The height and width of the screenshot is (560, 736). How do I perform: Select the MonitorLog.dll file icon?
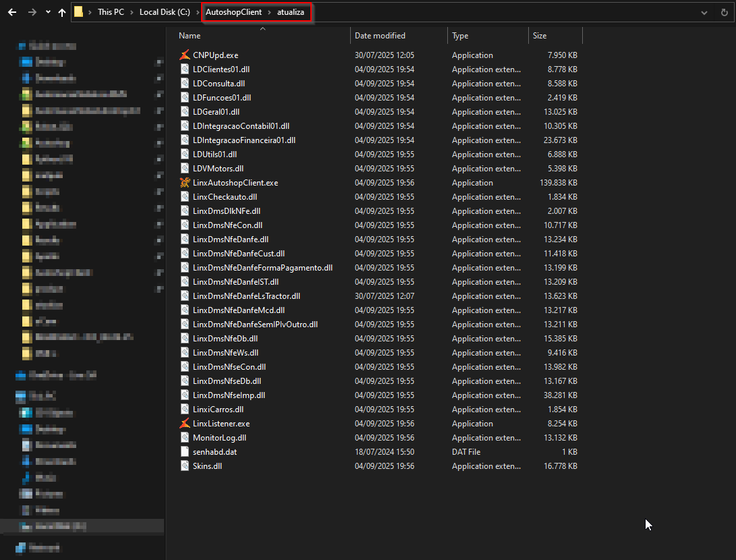click(x=185, y=437)
